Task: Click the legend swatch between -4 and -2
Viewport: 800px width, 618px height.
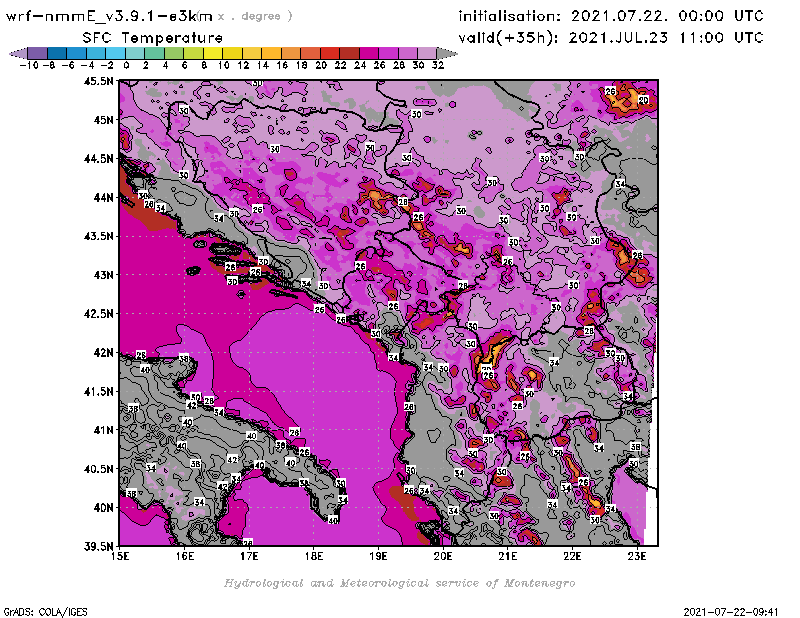Action: 96,53
